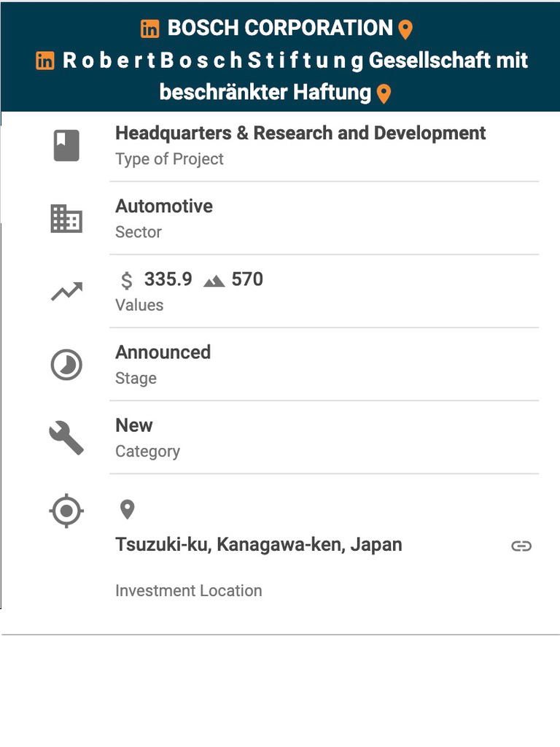This screenshot has height=747, width=560.
Task: Click the Stage pie-clock icon
Action: pyautogui.click(x=66, y=365)
